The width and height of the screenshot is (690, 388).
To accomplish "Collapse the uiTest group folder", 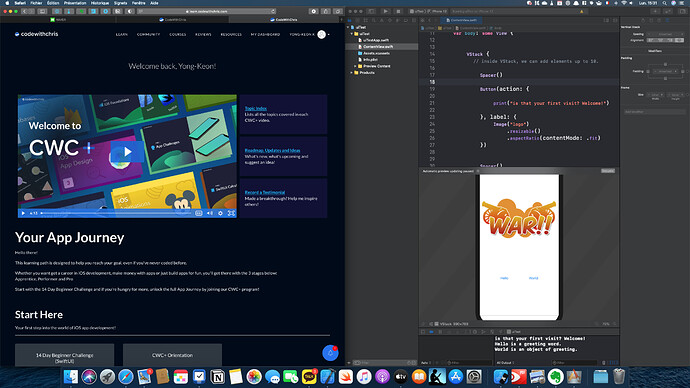I will tap(352, 34).
